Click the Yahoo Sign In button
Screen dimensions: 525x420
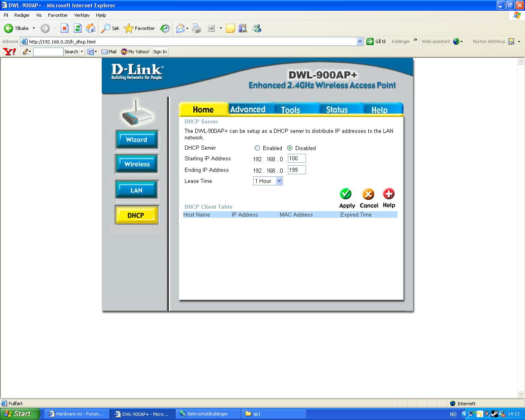[160, 52]
